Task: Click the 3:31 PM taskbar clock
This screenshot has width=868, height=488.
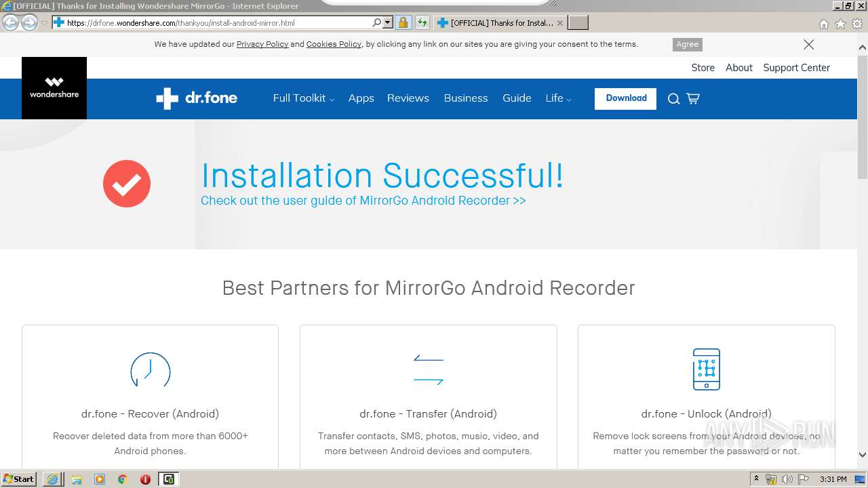Action: [833, 479]
